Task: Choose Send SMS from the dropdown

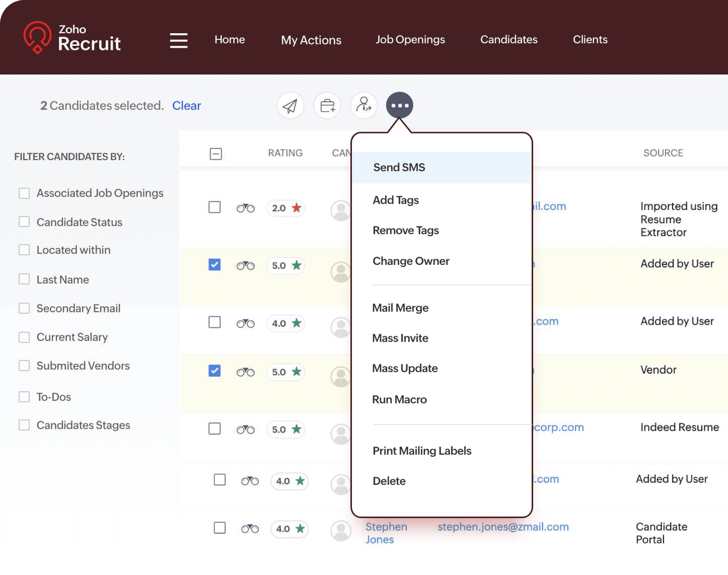Action: tap(399, 167)
